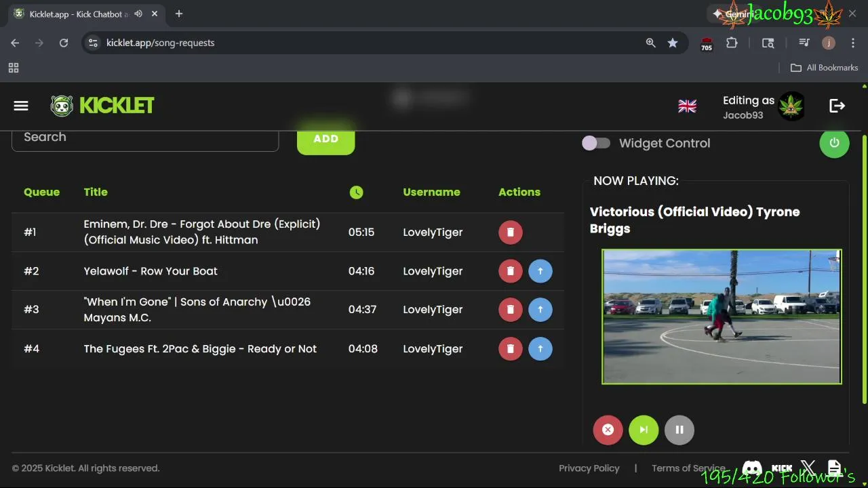Screen dimensions: 868x488
Task: Log out with the exit icon
Action: pyautogui.click(x=837, y=106)
